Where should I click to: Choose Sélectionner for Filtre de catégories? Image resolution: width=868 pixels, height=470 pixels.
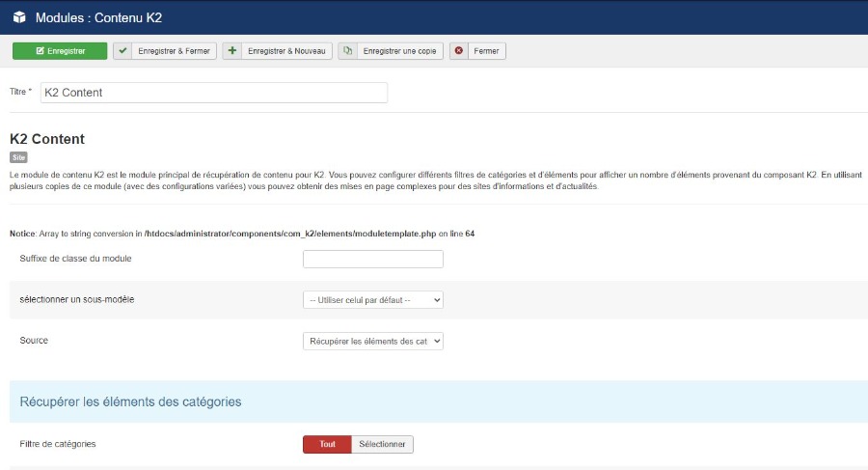pos(382,444)
